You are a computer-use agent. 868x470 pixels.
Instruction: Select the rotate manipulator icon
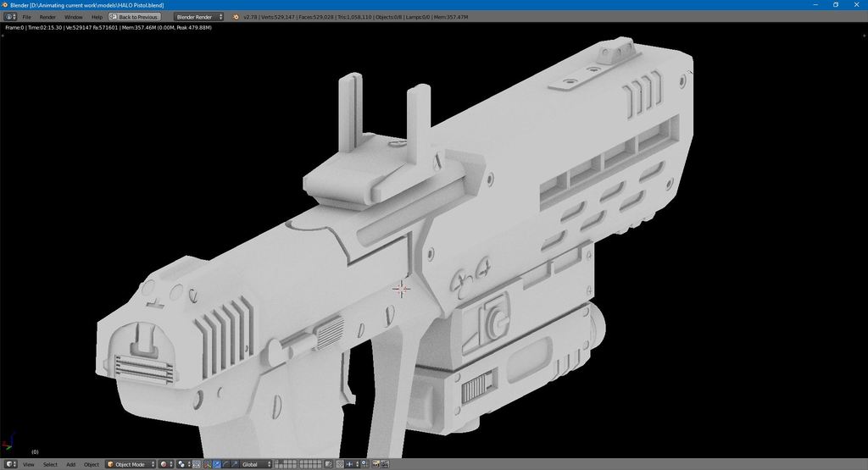click(225, 464)
